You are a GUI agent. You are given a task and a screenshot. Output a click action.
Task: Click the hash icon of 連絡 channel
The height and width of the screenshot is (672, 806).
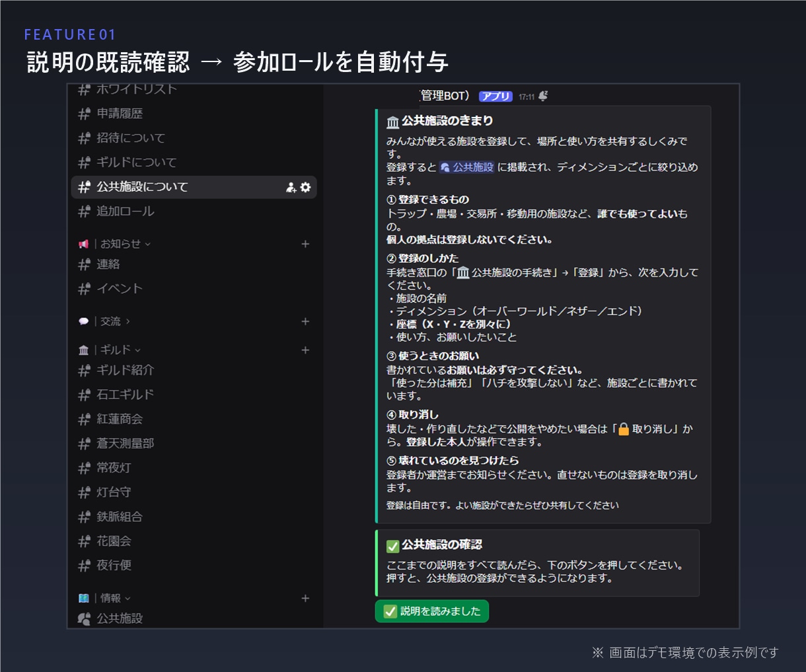84,265
